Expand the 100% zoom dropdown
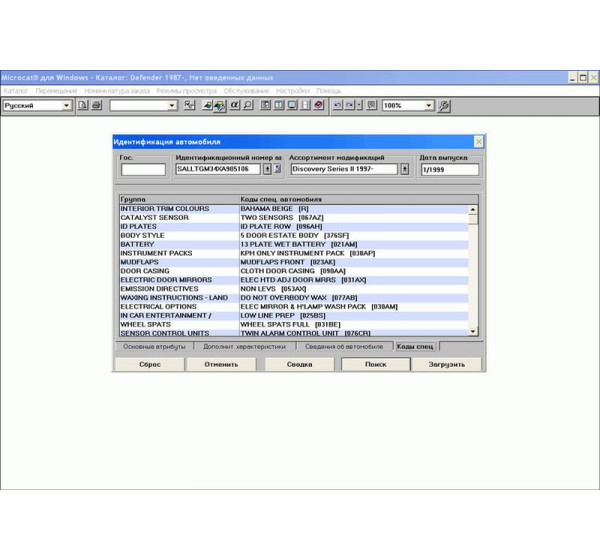600x560 pixels. point(429,105)
